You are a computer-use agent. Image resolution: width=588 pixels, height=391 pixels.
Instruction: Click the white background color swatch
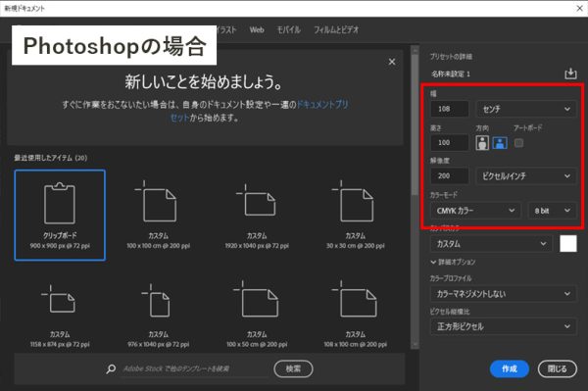tap(568, 244)
